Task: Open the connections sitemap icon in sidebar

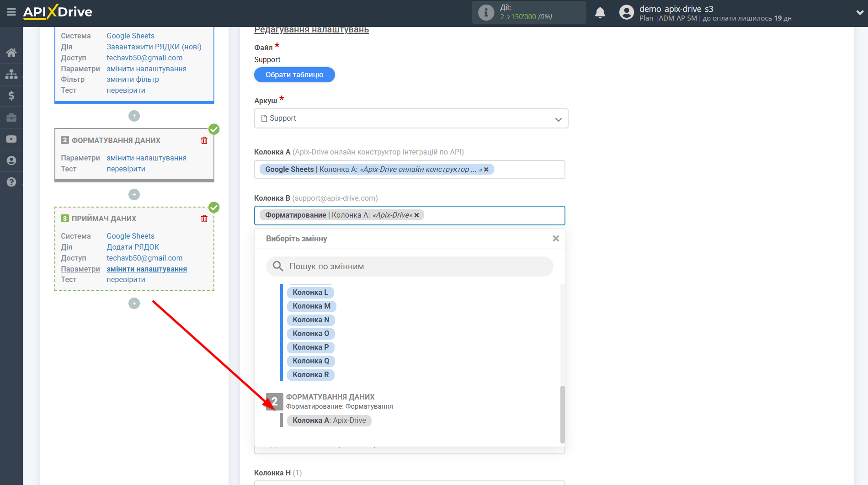Action: coord(11,74)
